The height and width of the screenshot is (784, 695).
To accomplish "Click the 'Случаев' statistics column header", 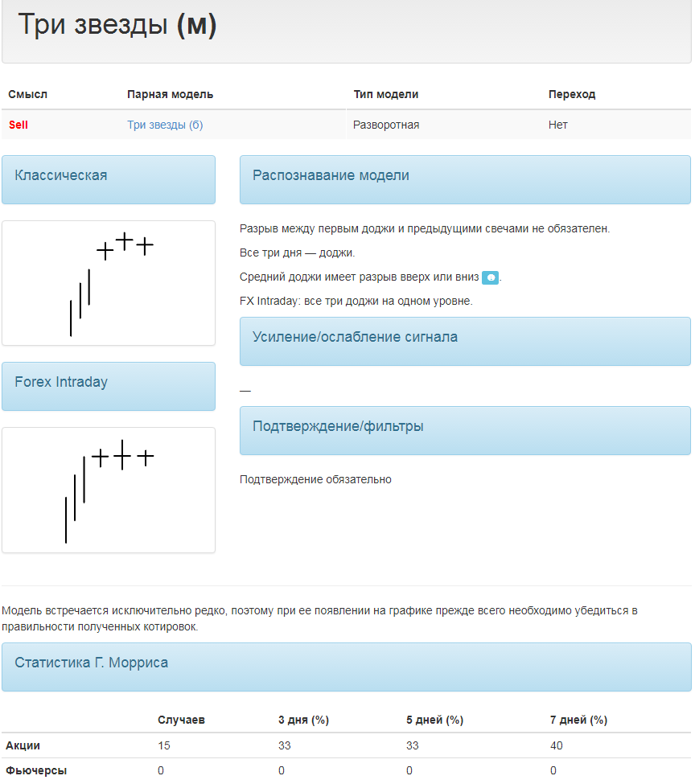I will point(181,720).
